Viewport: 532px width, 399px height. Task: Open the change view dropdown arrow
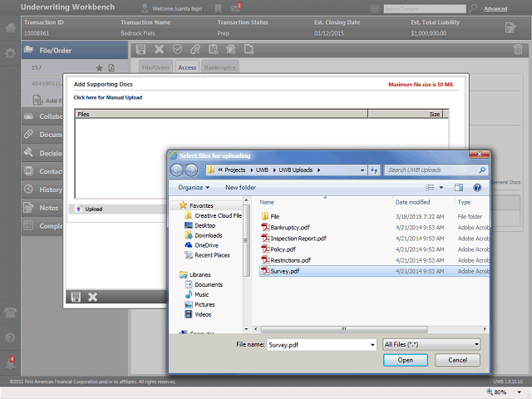441,187
